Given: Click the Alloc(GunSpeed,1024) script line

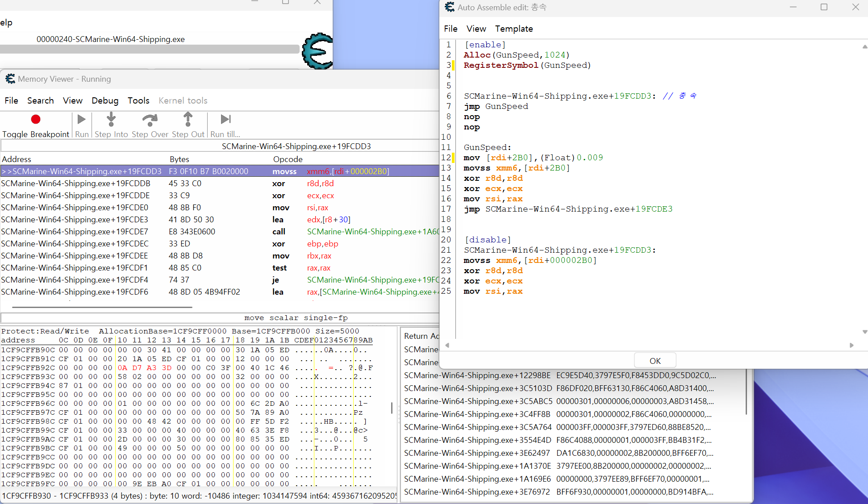Looking at the screenshot, I should 517,55.
